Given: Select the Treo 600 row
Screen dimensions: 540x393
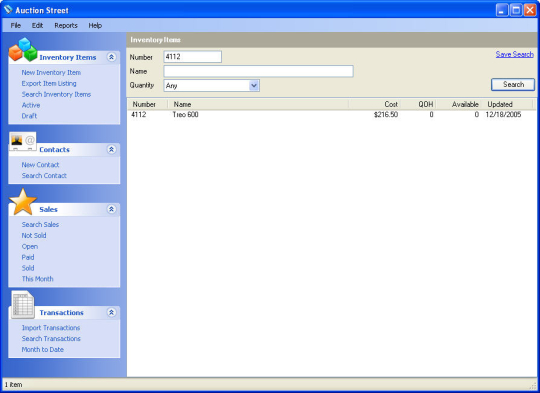Looking at the screenshot, I should pos(331,115).
